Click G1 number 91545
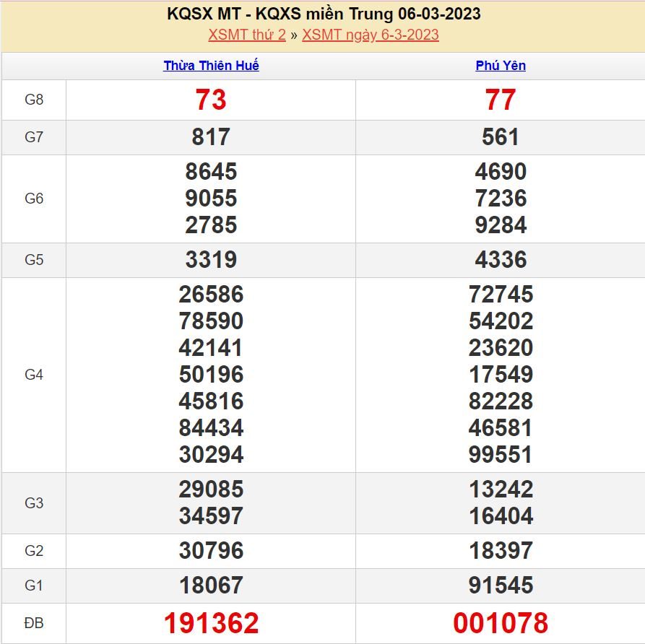Viewport: 645px width, 644px height. pyautogui.click(x=501, y=586)
